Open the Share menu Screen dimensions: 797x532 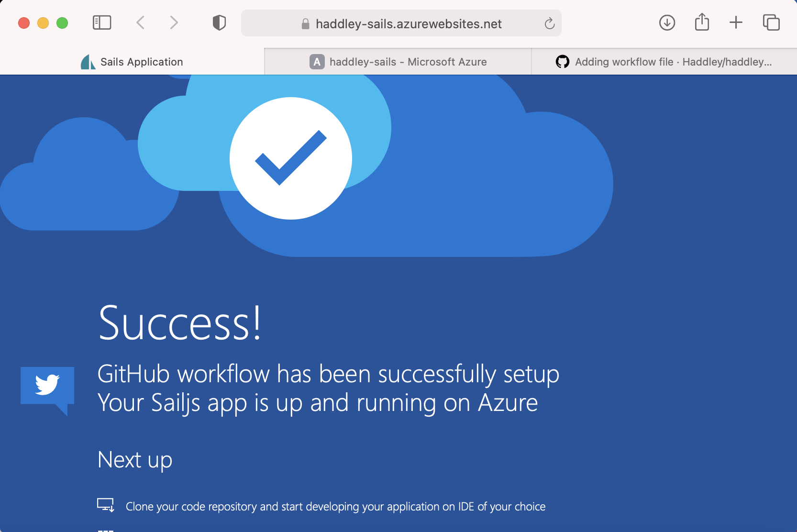click(702, 22)
